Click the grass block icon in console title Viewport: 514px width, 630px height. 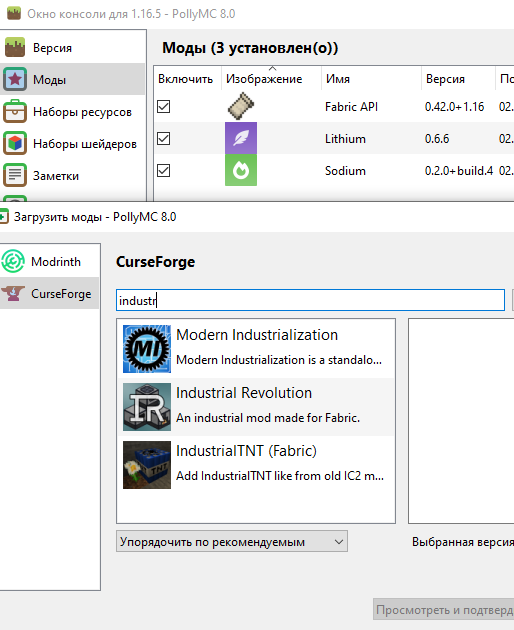click(x=14, y=13)
